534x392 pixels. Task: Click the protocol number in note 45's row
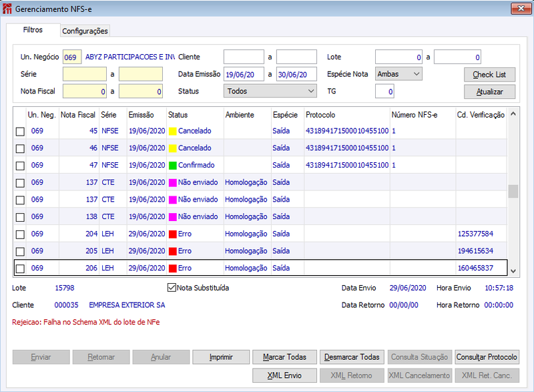[347, 131]
